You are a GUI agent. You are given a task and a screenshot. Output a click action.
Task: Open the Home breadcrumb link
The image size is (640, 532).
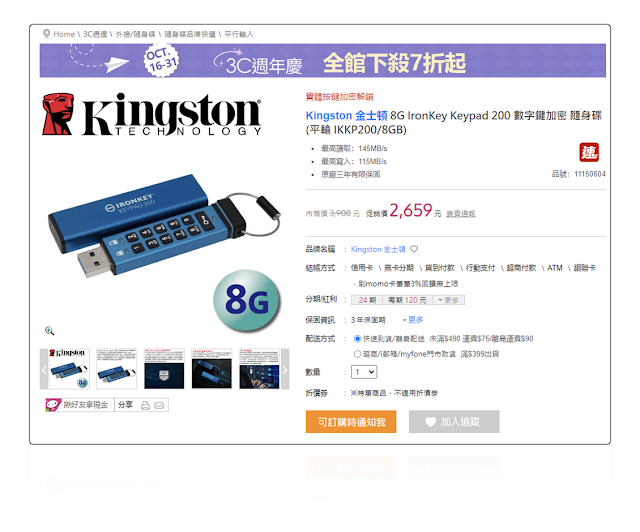point(64,34)
